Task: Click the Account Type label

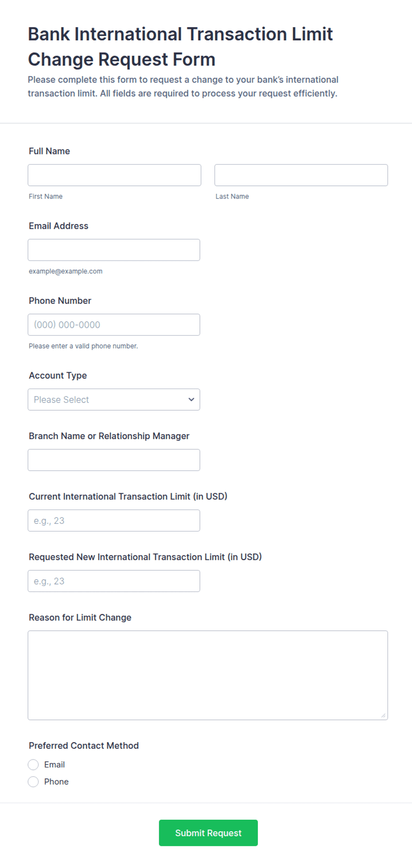Action: (58, 376)
